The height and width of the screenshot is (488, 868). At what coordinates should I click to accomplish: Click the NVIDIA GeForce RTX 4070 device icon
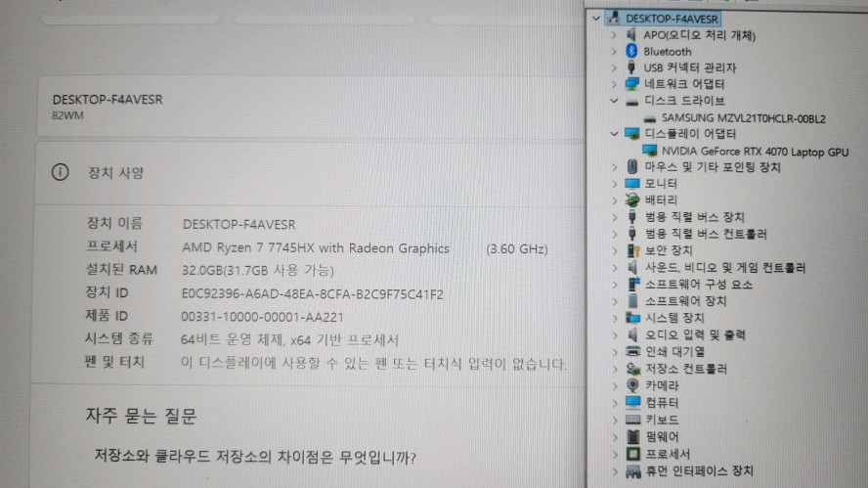(649, 150)
